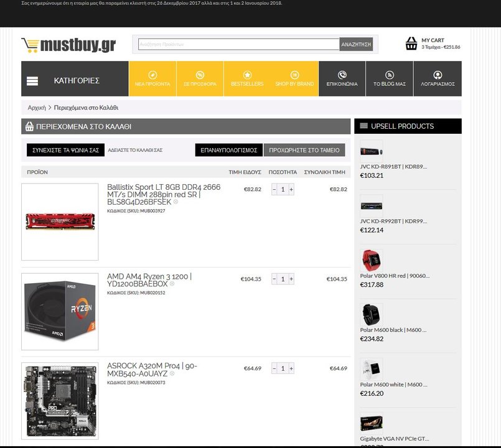501x448 pixels.
Task: Click quantity field for AMD Ryzen 3
Action: (x=283, y=279)
